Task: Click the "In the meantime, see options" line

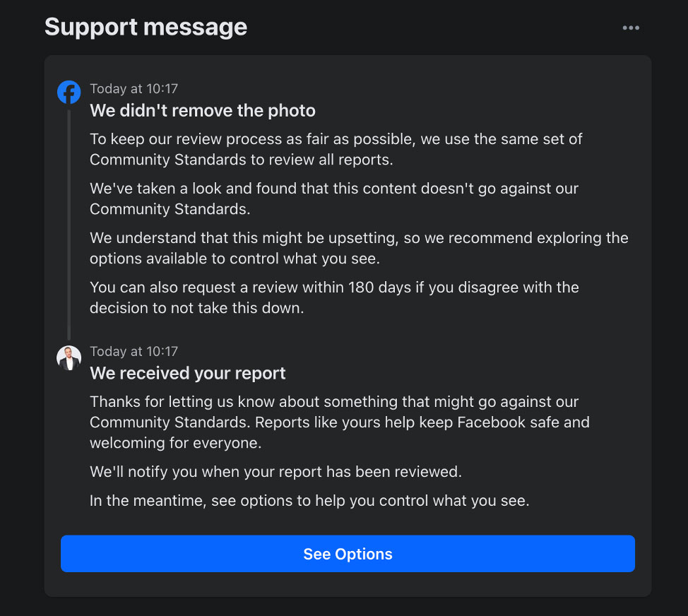Action: click(309, 501)
